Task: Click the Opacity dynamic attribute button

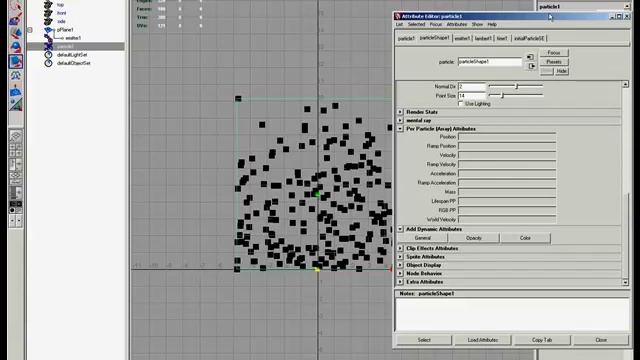Action: point(473,238)
